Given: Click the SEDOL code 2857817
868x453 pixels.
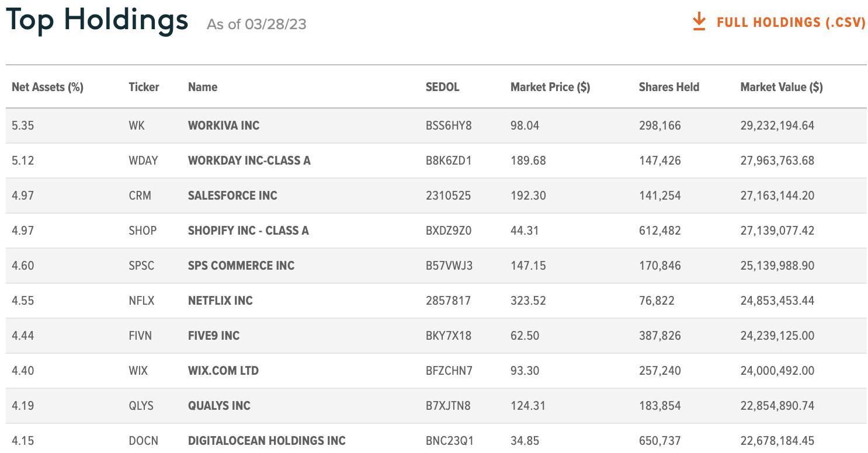Looking at the screenshot, I should (448, 301).
